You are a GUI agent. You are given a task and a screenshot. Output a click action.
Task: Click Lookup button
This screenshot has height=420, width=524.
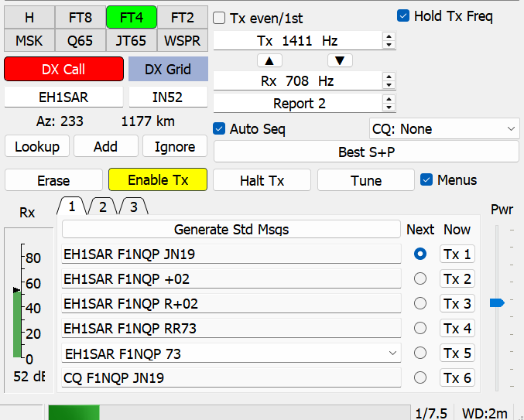37,146
